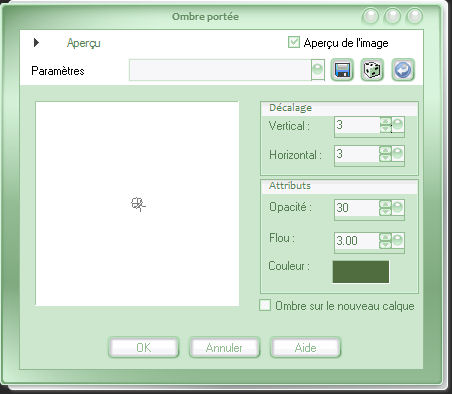Viewport: 452px width, 394px height.
Task: Click the crosshair in the preview pane
Action: [138, 204]
